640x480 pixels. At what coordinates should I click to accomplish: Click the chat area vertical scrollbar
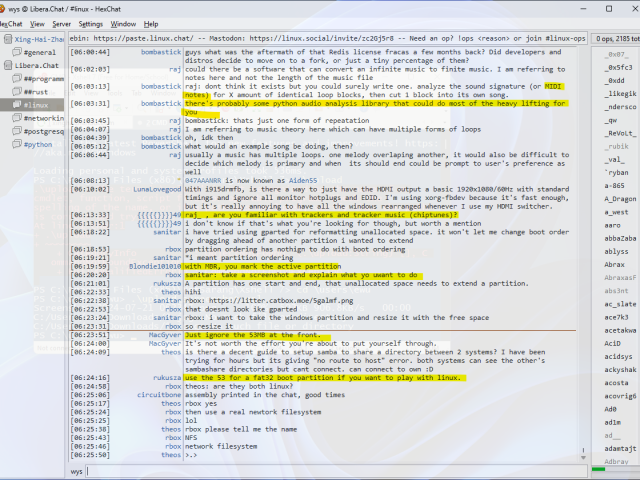coord(584,250)
